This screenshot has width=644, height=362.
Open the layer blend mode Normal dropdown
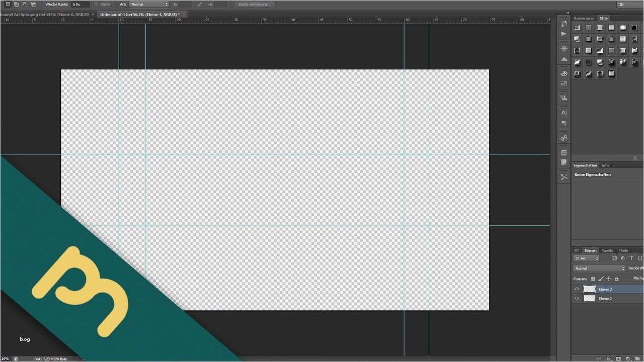click(599, 268)
